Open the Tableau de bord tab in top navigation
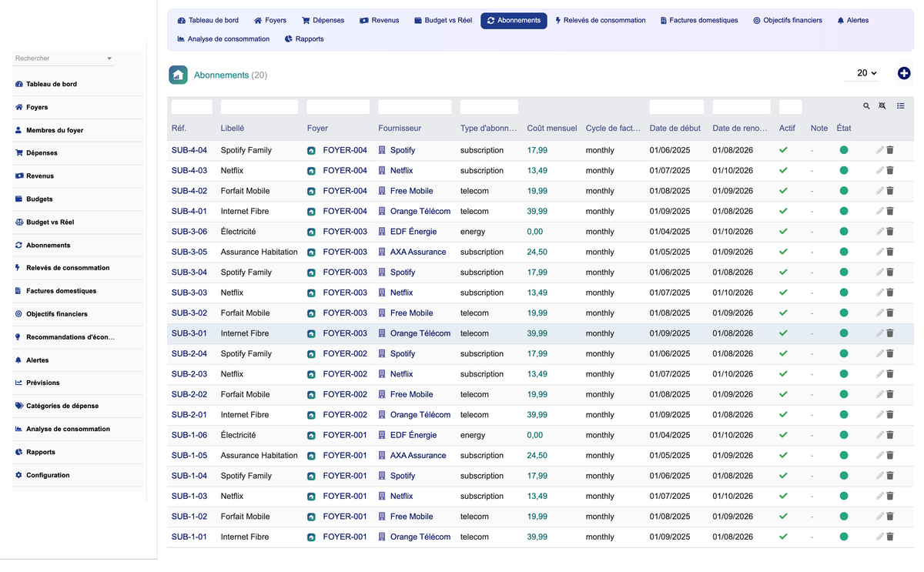 [x=208, y=21]
